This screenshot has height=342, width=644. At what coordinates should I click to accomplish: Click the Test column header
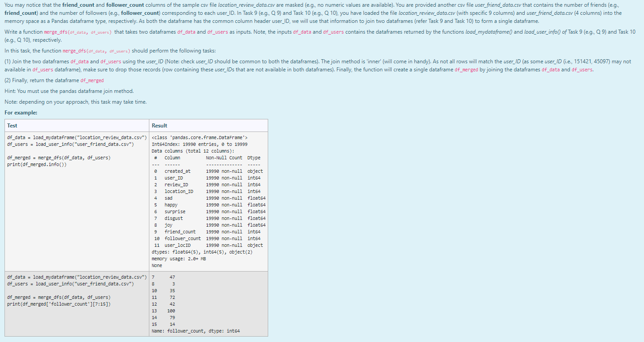(11, 126)
